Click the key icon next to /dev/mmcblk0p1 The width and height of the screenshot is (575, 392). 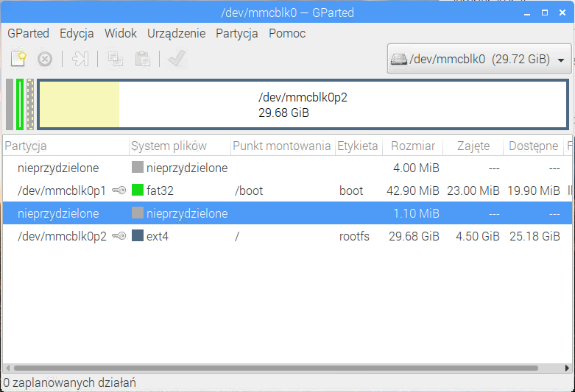pos(119,191)
